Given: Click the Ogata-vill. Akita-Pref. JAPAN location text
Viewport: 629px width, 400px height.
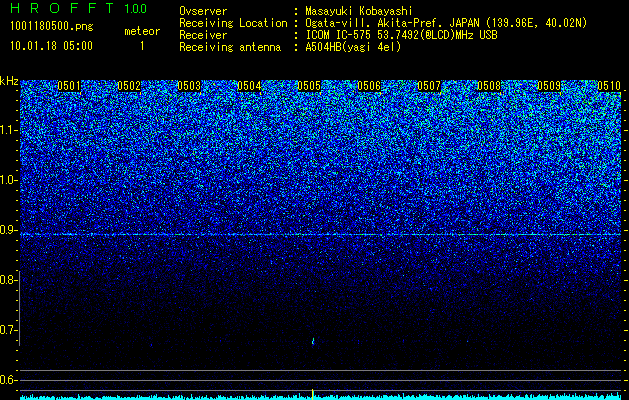Looking at the screenshot, I should pyautogui.click(x=446, y=23).
